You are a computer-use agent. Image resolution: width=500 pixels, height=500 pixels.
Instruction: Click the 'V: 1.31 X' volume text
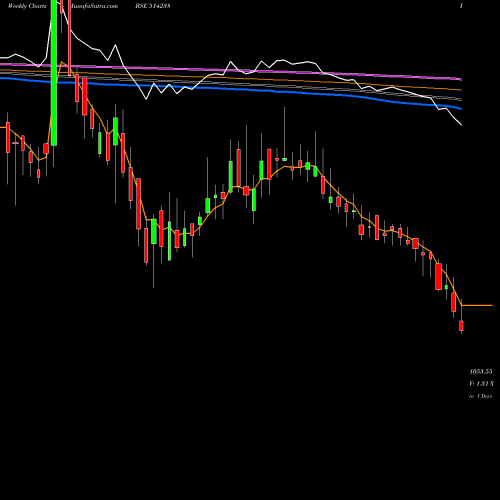[x=481, y=384]
